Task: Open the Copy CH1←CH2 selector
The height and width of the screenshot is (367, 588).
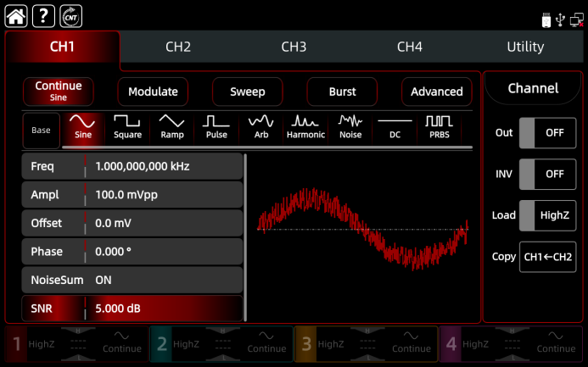Action: click(x=547, y=256)
